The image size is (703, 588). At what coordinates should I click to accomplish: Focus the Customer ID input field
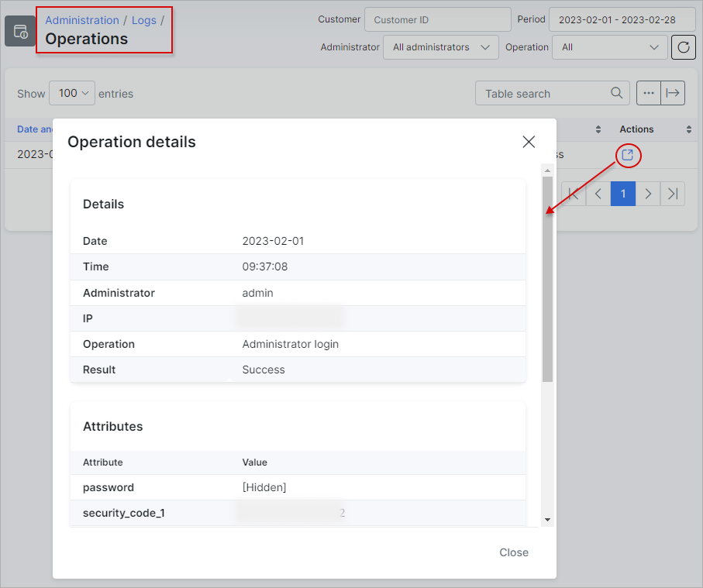(438, 19)
